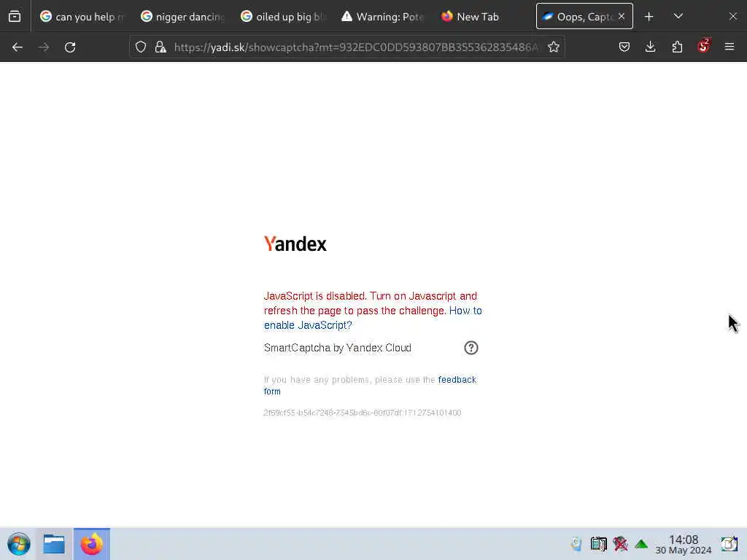
Task: Reload the current page
Action: pos(70,47)
